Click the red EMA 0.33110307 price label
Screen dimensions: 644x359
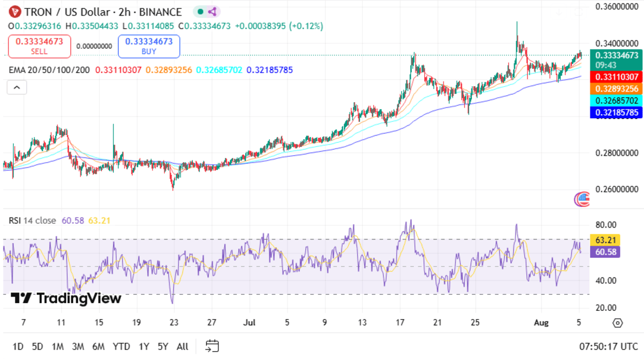(616, 77)
